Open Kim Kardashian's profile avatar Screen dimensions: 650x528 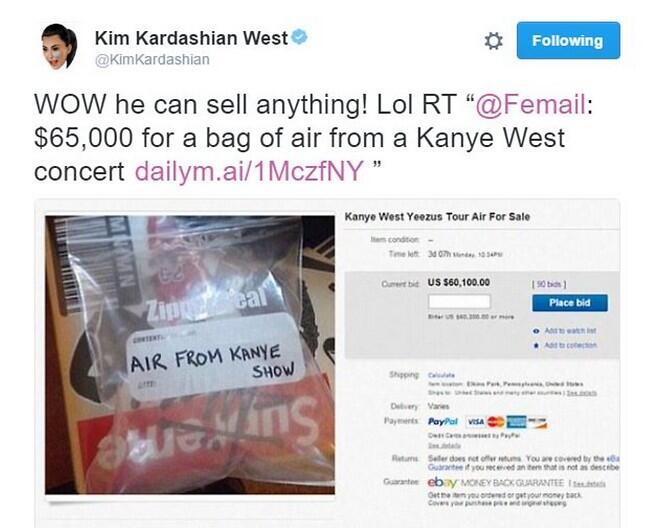coord(59,46)
